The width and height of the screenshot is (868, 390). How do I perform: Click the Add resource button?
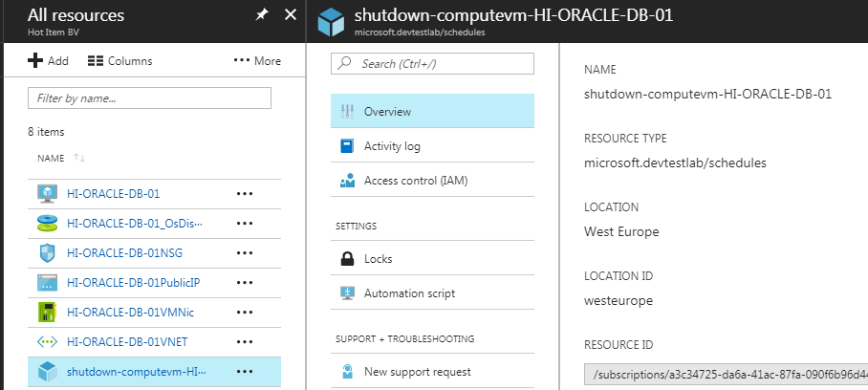(48, 61)
